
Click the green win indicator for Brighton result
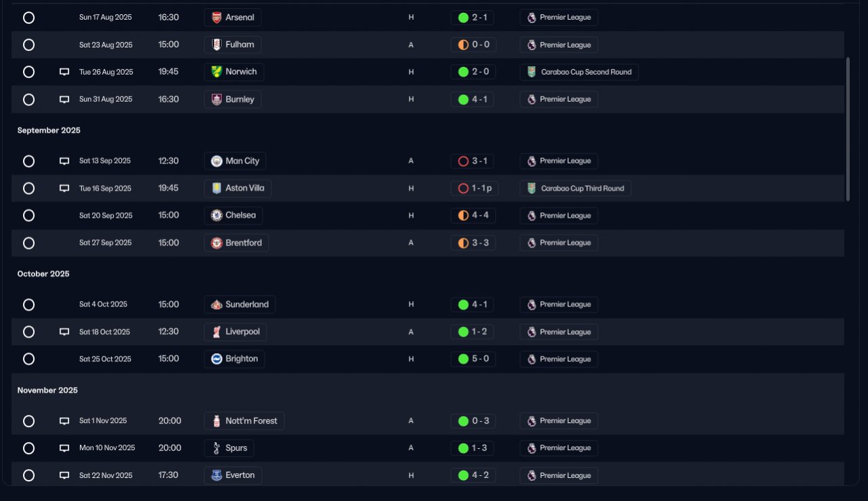tap(463, 359)
